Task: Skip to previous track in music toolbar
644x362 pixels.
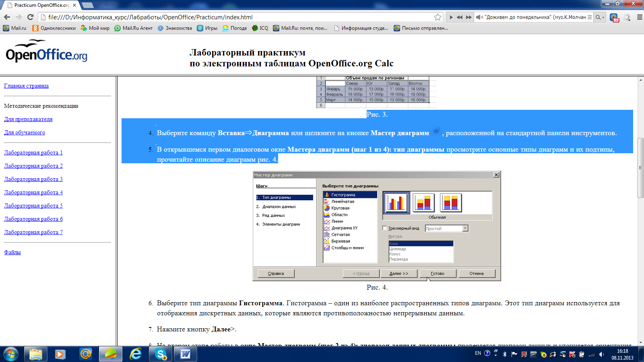Action: 460,17
